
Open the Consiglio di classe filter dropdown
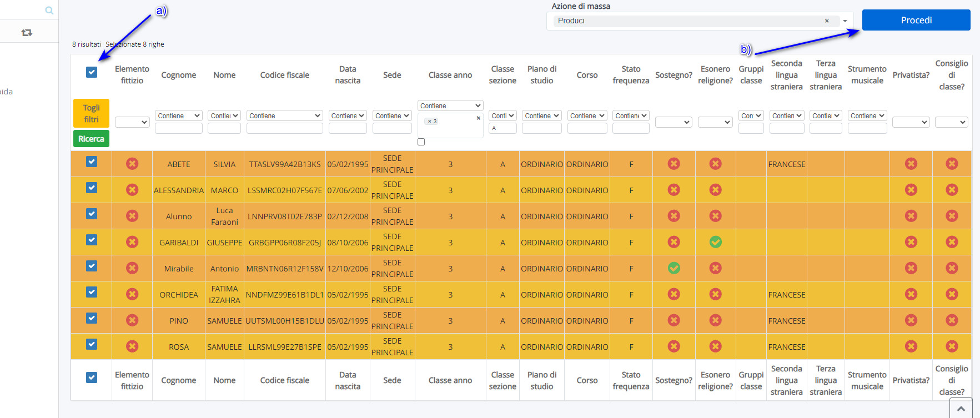(952, 122)
